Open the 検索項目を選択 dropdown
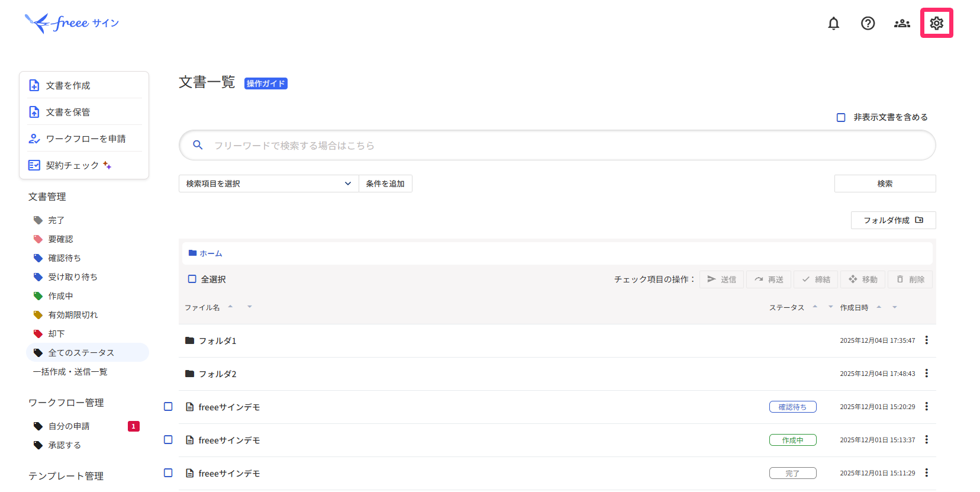980x492 pixels. 269,184
